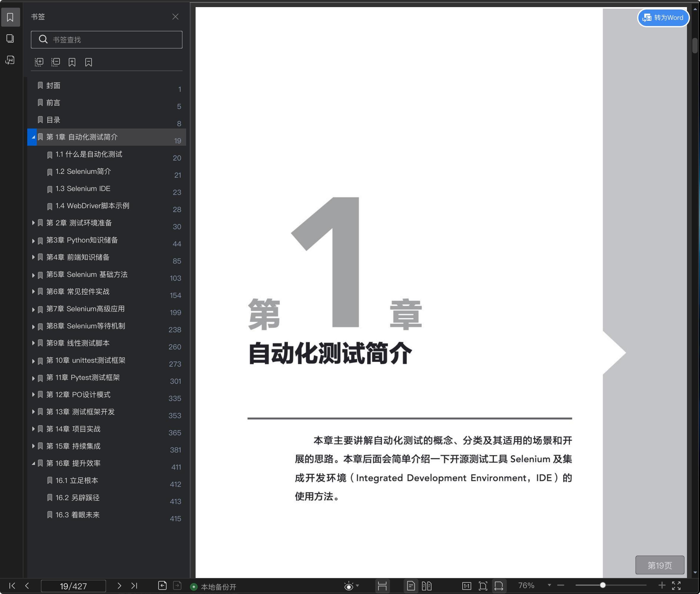This screenshot has height=594, width=700.
Task: Select 第 10章 unittest测试框架 bookmark
Action: click(106, 360)
